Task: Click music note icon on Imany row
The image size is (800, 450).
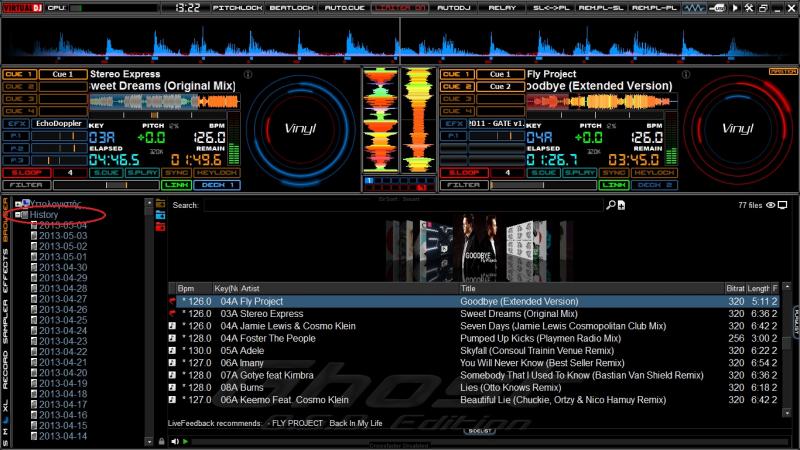Action: tap(172, 363)
